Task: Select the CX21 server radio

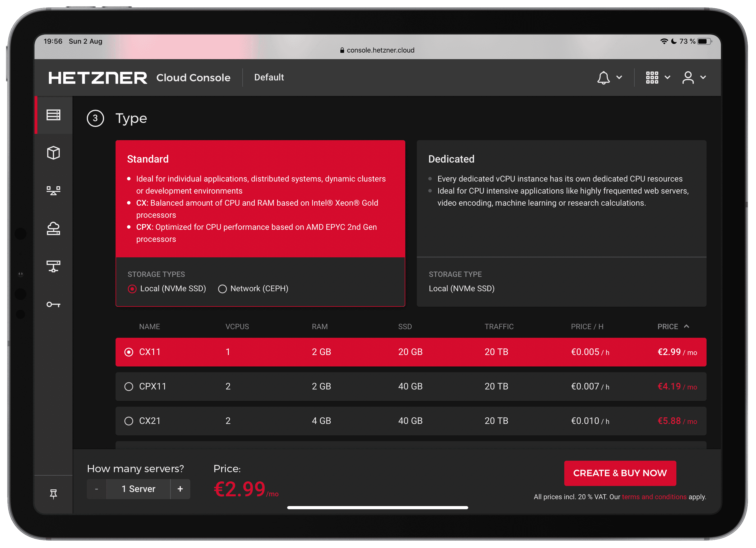Action: click(x=129, y=421)
